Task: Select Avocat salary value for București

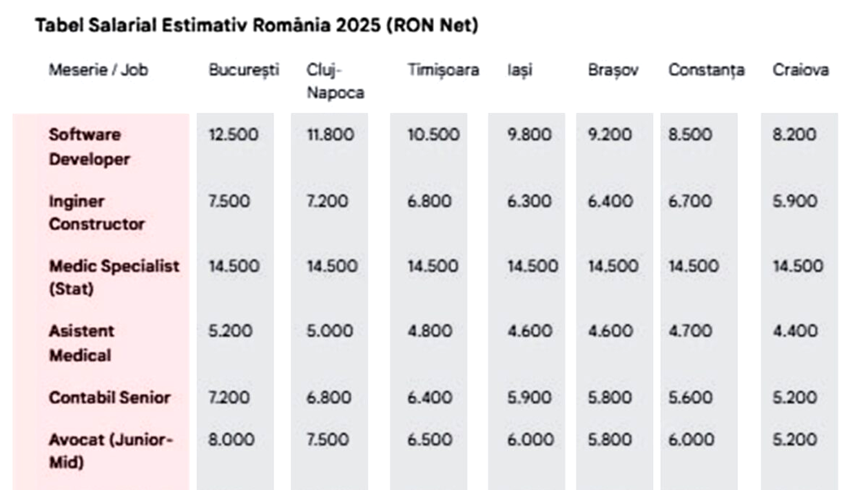Action: tap(231, 440)
